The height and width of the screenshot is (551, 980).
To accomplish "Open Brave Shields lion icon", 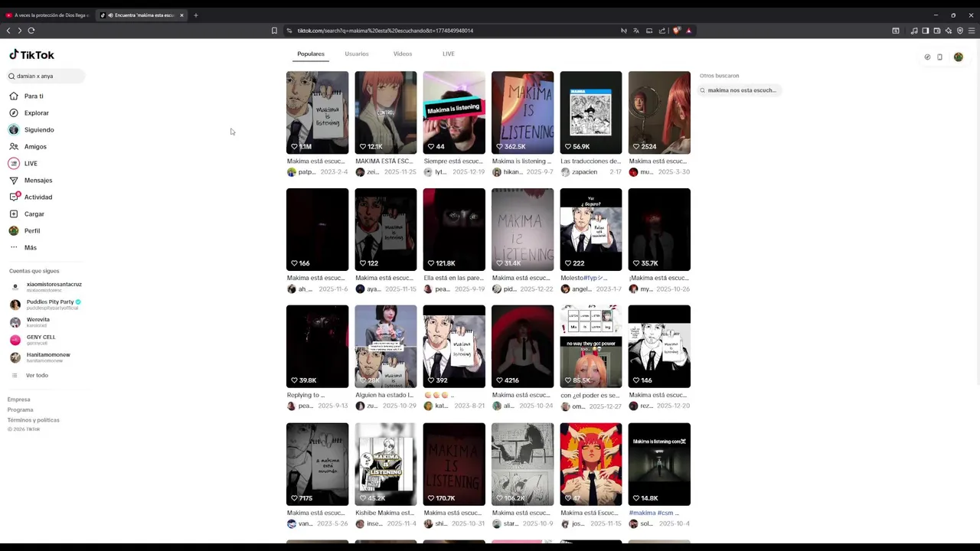I will tap(677, 31).
